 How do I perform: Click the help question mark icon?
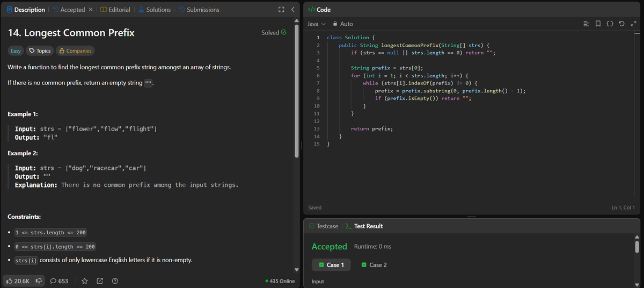point(115,281)
